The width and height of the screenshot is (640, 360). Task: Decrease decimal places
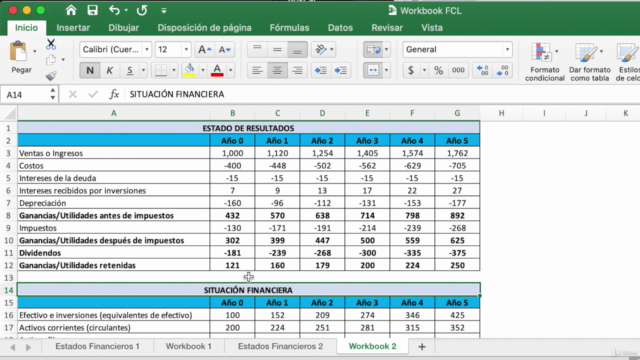(x=502, y=70)
